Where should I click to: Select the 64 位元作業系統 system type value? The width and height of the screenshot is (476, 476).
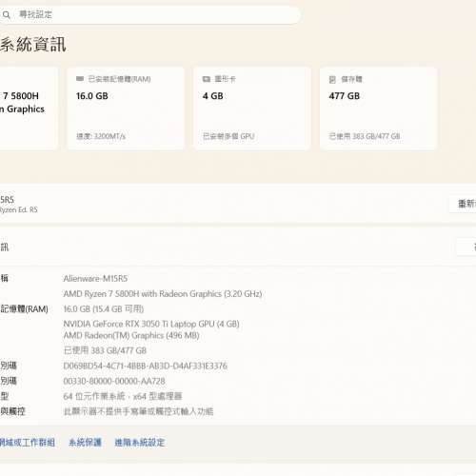pos(123,396)
